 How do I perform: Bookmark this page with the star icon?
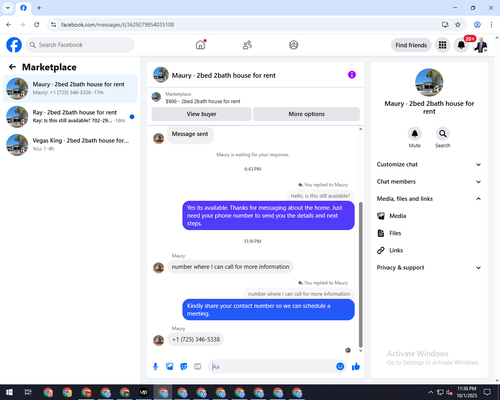click(458, 24)
